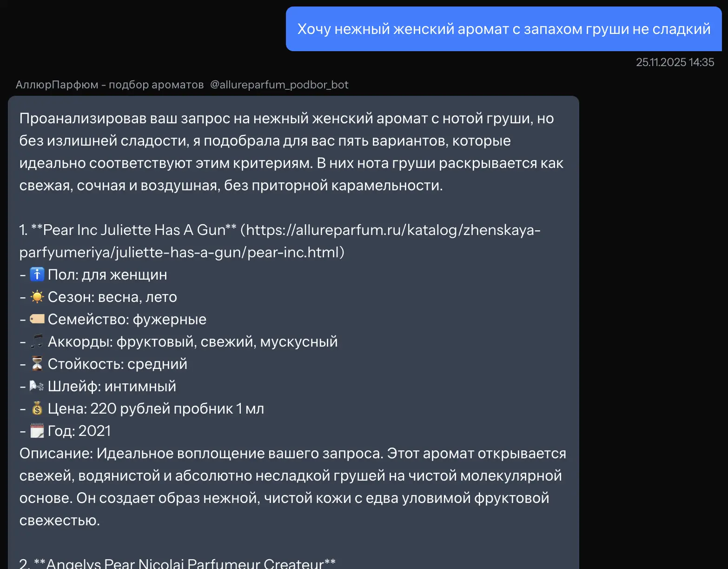This screenshot has width=728, height=569.
Task: Click the 🏷️ tag icon next to Семейство
Action: (x=37, y=319)
